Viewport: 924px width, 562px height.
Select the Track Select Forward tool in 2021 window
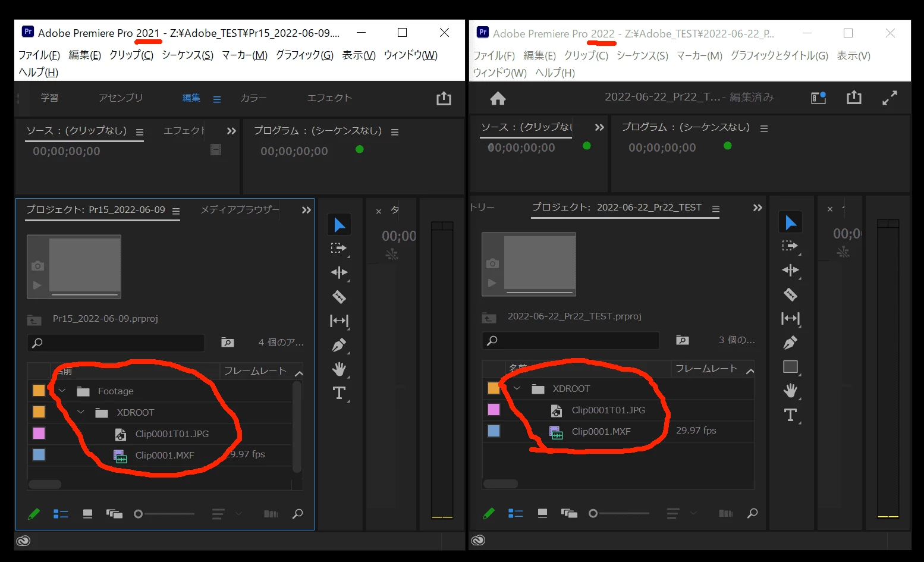(339, 249)
